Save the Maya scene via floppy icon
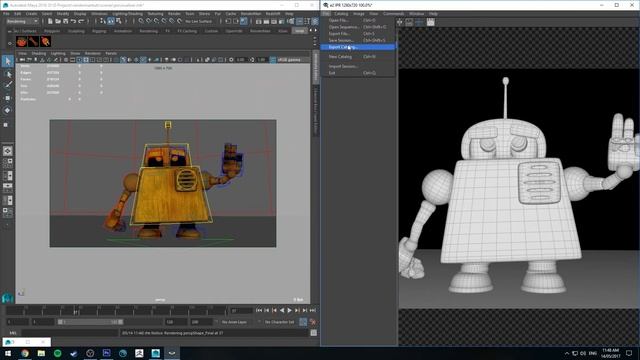 click(x=65, y=21)
